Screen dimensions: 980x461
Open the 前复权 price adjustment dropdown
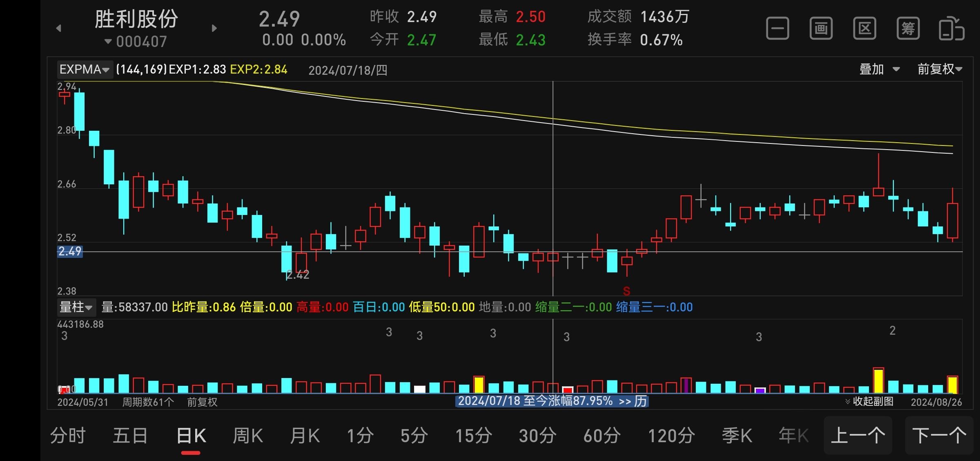pos(940,69)
